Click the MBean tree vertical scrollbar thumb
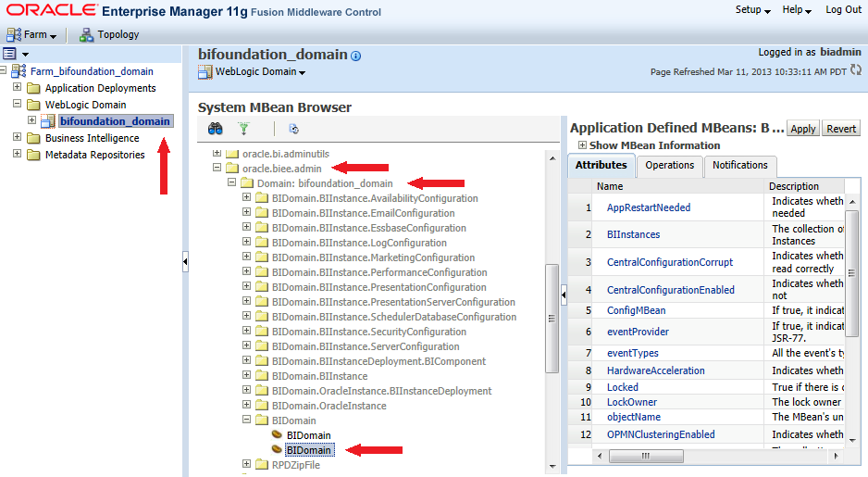868x477 pixels. (x=552, y=319)
